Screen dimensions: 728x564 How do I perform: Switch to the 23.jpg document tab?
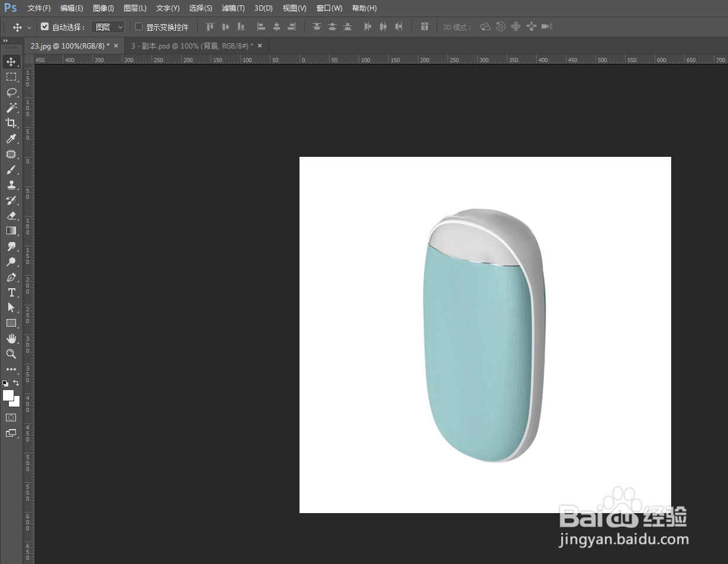pyautogui.click(x=70, y=46)
